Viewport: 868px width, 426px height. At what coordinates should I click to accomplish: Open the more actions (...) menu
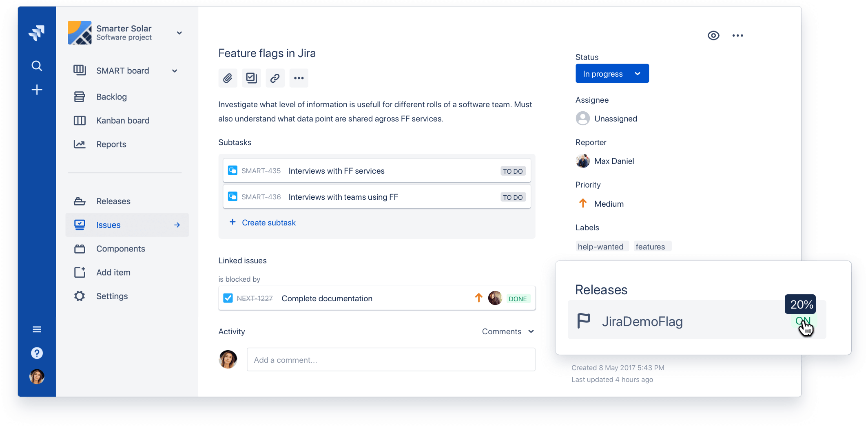(738, 35)
